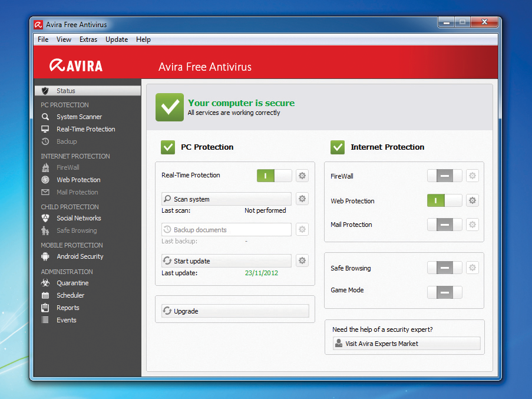Click the Upgrade button
The height and width of the screenshot is (399, 532).
click(x=234, y=311)
